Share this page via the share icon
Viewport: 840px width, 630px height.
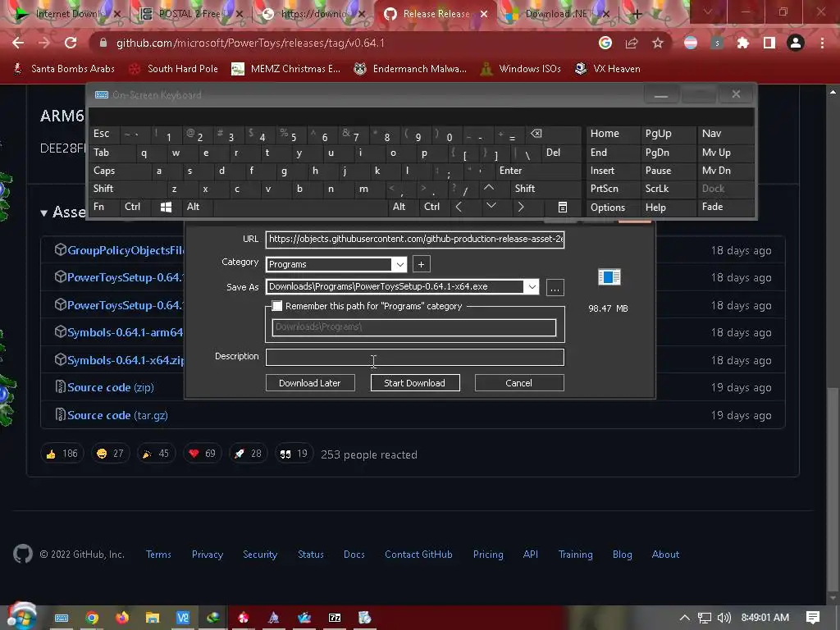(632, 43)
